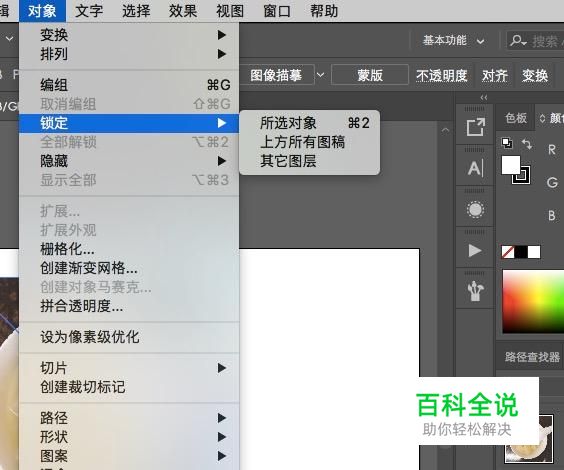Screen dimensions: 564x470
Task: Expand the 隐藏 submenu
Action: point(129,161)
